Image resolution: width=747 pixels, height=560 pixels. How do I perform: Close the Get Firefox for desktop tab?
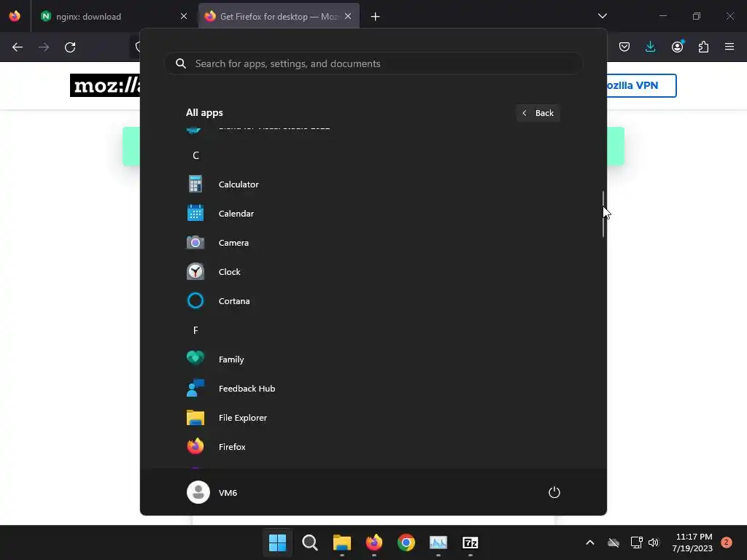point(348,16)
